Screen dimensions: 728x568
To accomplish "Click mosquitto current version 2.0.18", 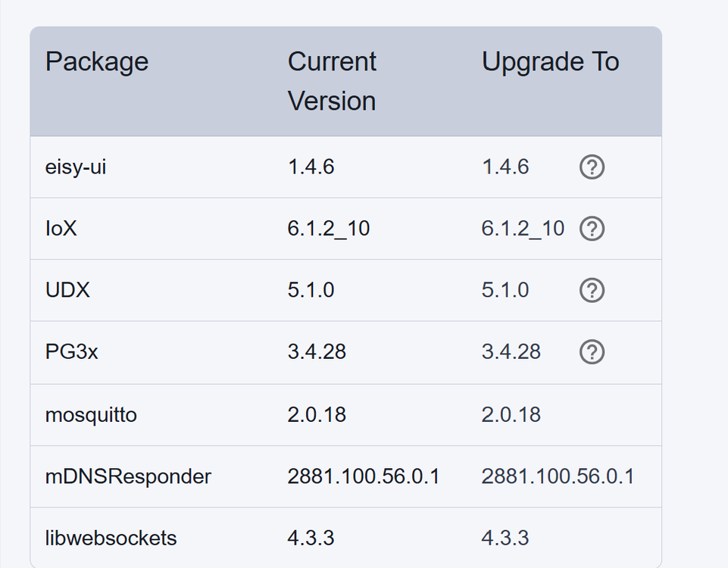I will coord(317,415).
